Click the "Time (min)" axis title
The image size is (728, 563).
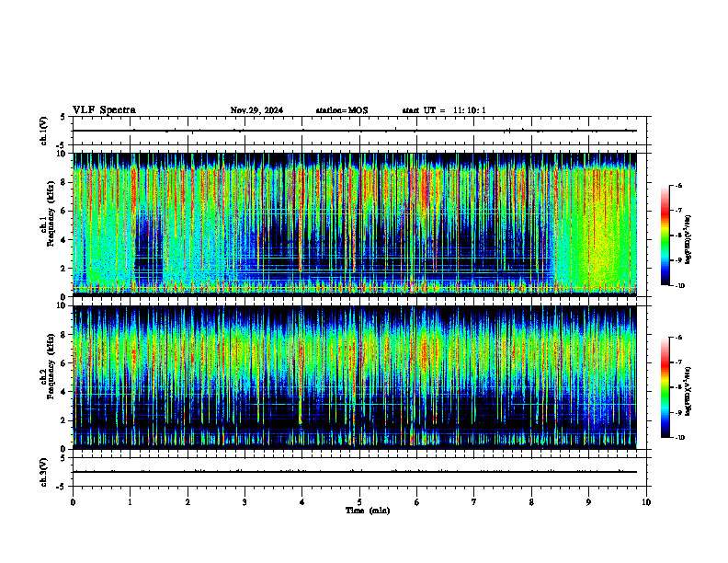pos(368,511)
